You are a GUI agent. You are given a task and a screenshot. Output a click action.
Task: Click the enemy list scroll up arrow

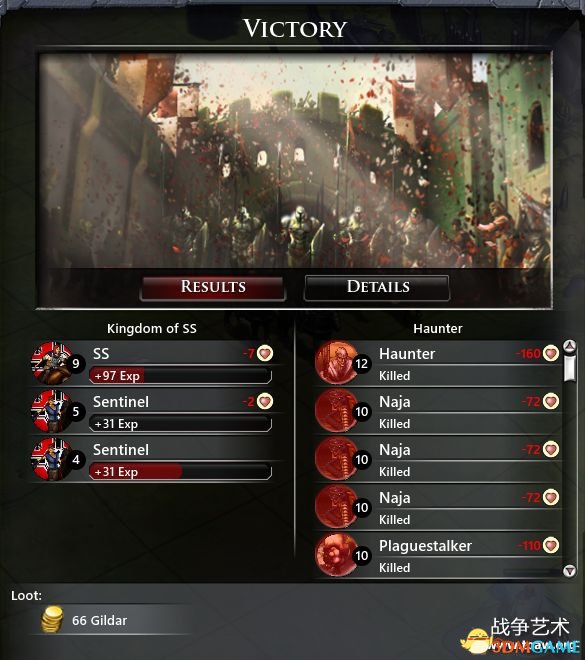569,346
